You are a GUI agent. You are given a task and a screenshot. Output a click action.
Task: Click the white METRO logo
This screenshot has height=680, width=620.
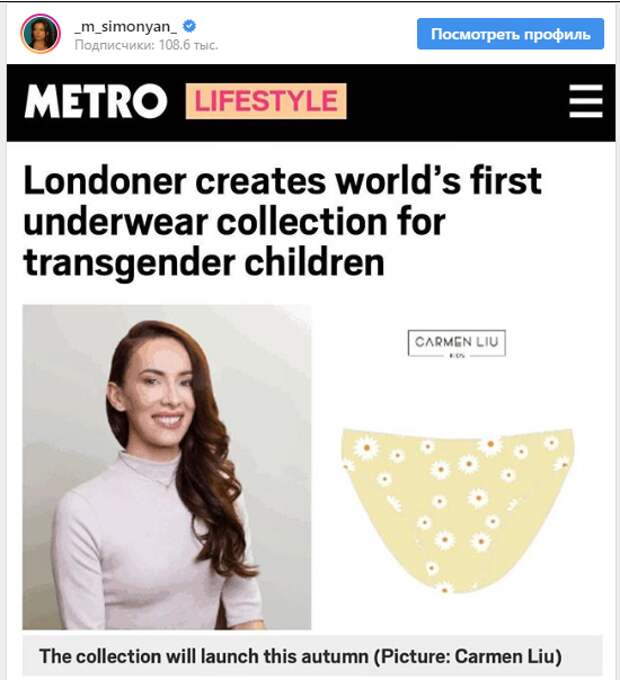[96, 101]
